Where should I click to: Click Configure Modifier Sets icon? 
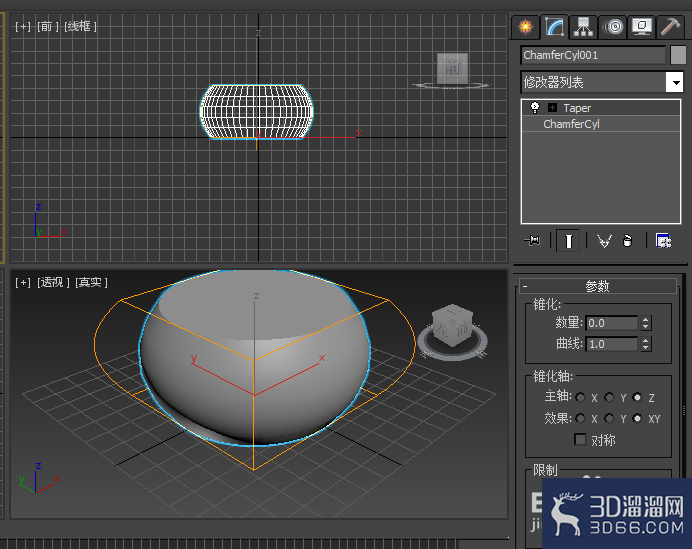point(663,241)
